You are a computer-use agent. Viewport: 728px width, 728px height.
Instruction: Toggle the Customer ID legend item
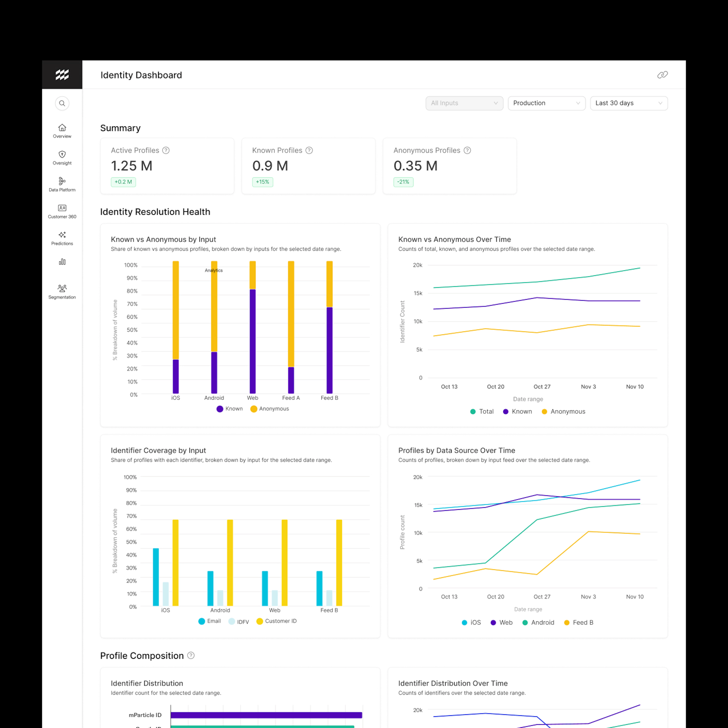277,621
